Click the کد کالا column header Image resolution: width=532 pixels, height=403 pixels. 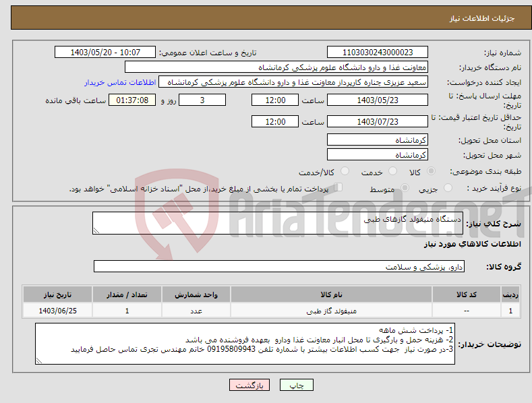tap(467, 294)
